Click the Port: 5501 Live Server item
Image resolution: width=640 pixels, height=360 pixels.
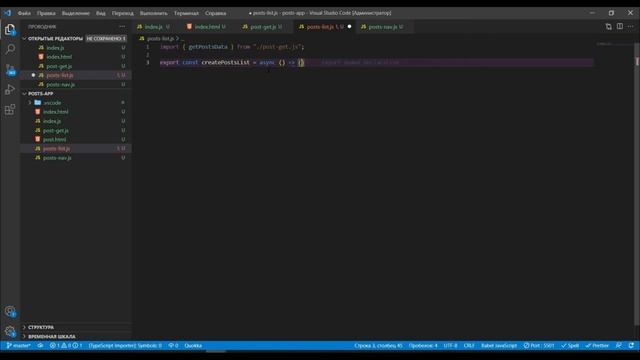pyautogui.click(x=539, y=346)
